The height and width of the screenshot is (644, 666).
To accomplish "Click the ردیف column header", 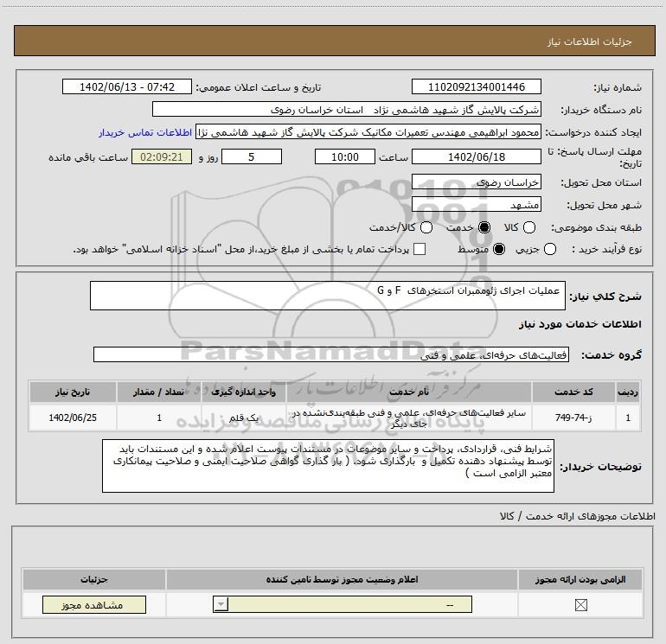I will tap(628, 392).
